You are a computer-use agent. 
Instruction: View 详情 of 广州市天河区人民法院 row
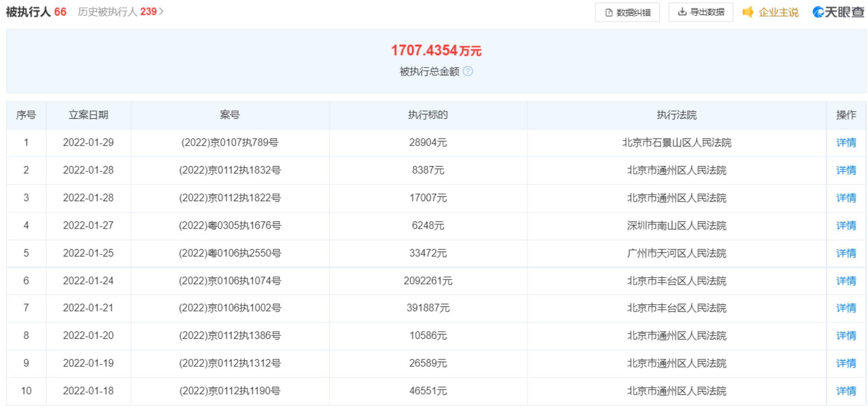pyautogui.click(x=846, y=253)
